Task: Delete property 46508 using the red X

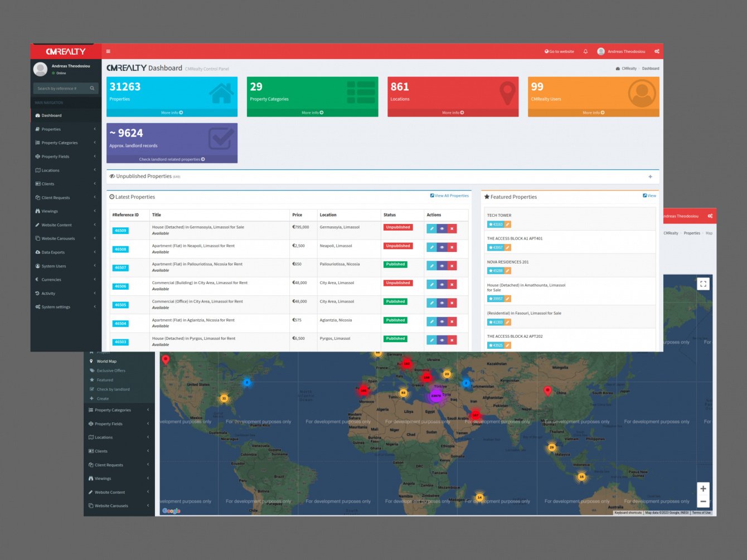Action: point(452,247)
